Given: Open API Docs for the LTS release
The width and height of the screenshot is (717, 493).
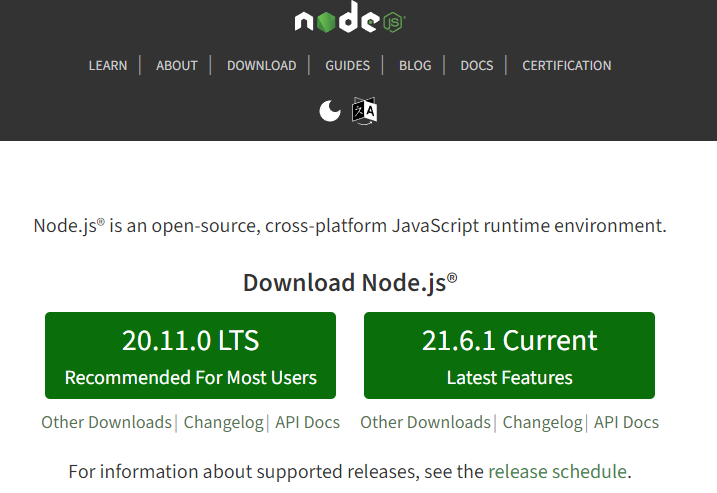Looking at the screenshot, I should click(307, 422).
